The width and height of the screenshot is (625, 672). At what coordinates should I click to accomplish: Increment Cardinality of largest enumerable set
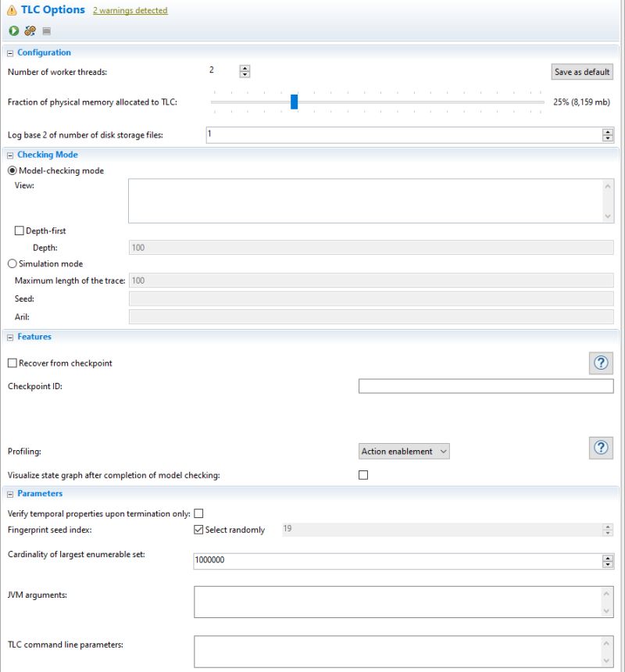pyautogui.click(x=607, y=556)
